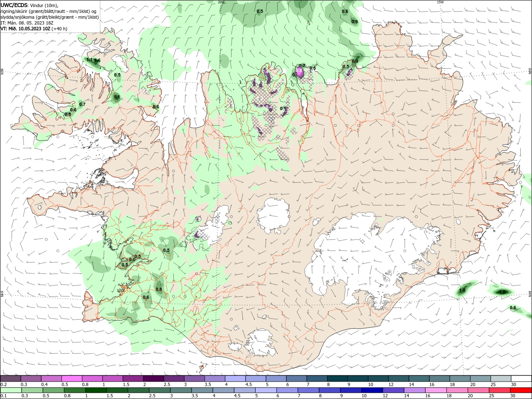
Task: Click the 'rigning/skúrir (grænt/blátt/rautt' description line
Action: point(48,11)
